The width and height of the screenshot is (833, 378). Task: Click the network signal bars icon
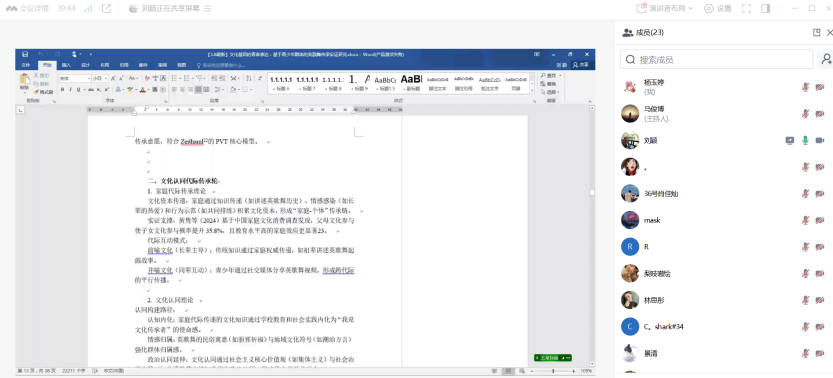pyautogui.click(x=88, y=8)
